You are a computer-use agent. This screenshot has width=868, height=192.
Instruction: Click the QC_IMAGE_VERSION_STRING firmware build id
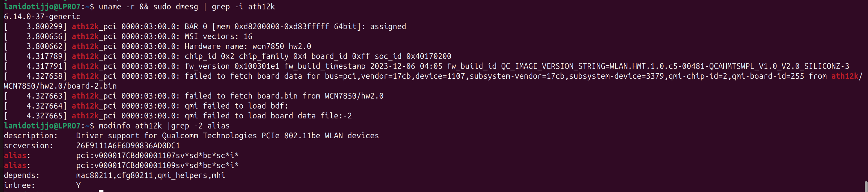(675, 66)
